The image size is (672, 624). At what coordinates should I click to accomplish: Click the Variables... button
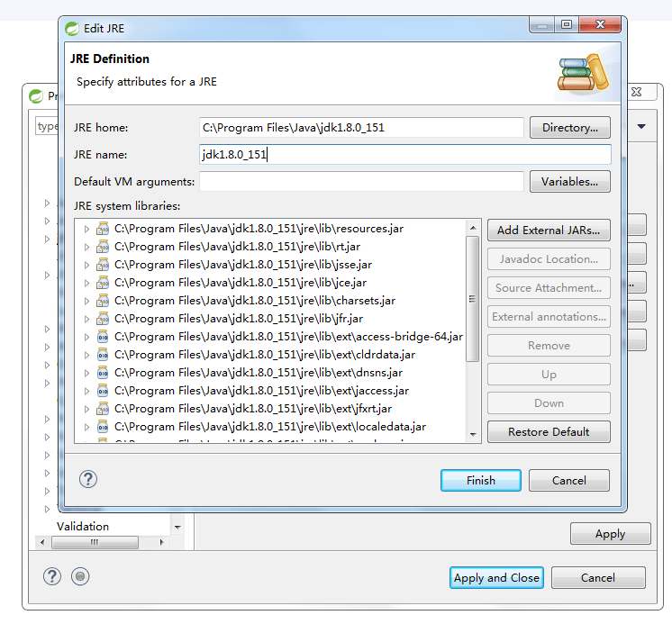(570, 182)
